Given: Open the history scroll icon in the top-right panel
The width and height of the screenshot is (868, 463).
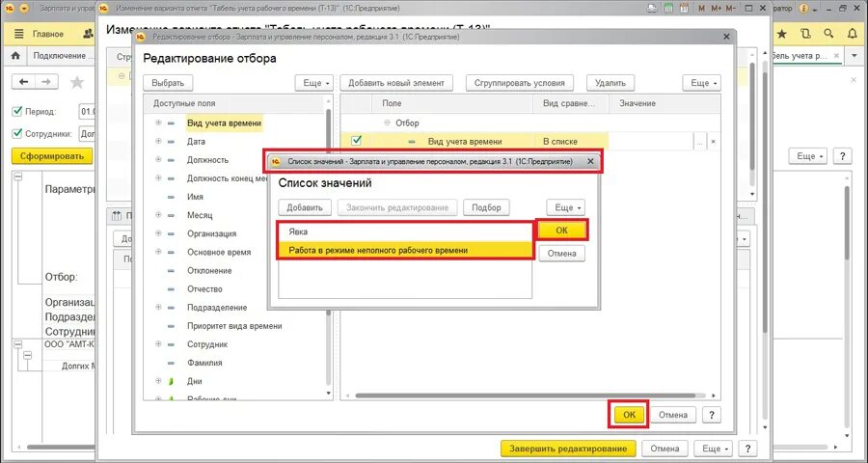Looking at the screenshot, I should (x=805, y=34).
